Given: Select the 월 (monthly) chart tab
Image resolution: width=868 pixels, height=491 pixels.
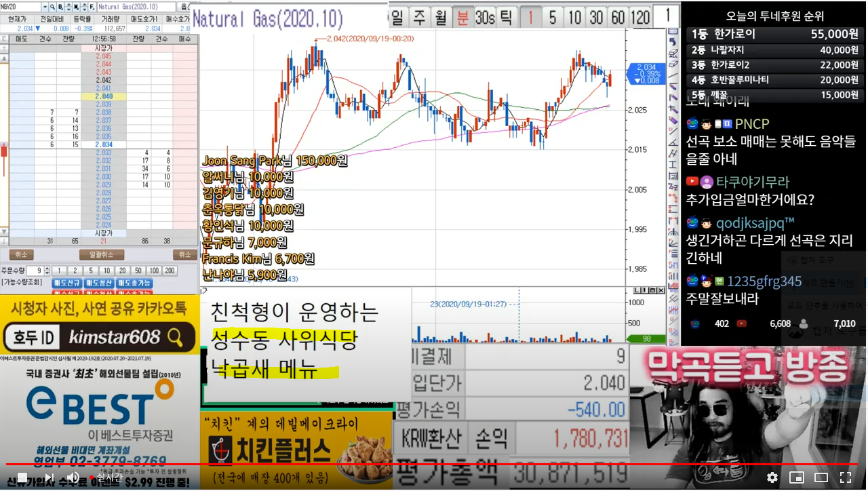Looking at the screenshot, I should tap(441, 16).
